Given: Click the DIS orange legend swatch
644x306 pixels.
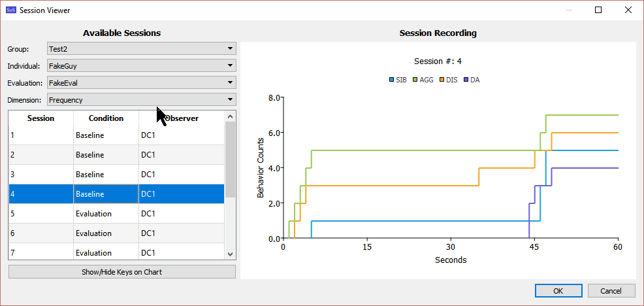Looking at the screenshot, I should 442,80.
